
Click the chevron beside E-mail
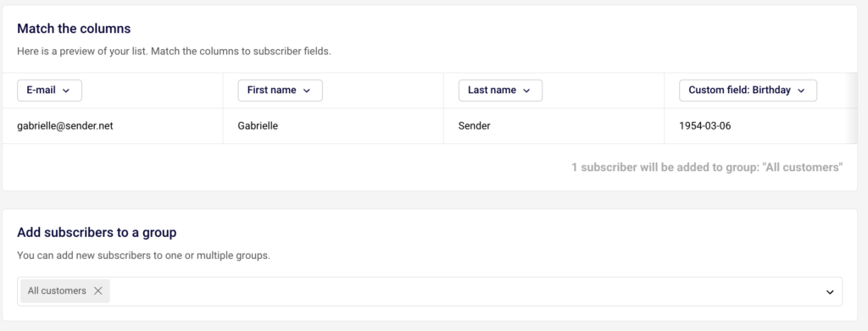66,91
